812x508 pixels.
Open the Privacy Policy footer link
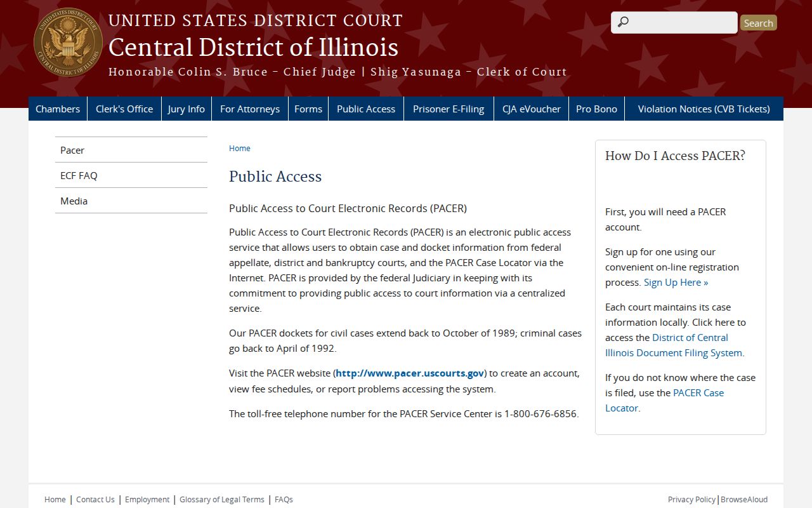coord(691,500)
